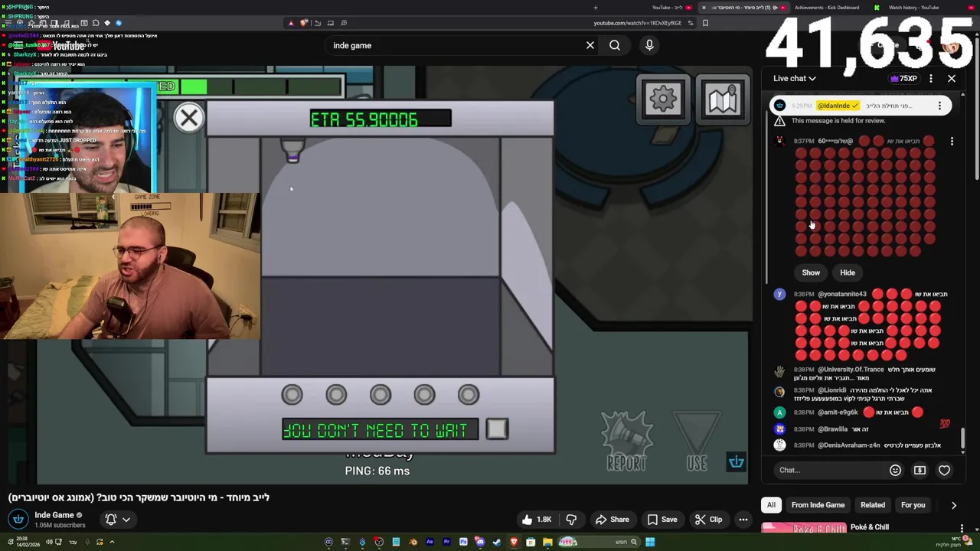The height and width of the screenshot is (551, 980).
Task: Click the Inde Game channel name
Action: pos(54,515)
